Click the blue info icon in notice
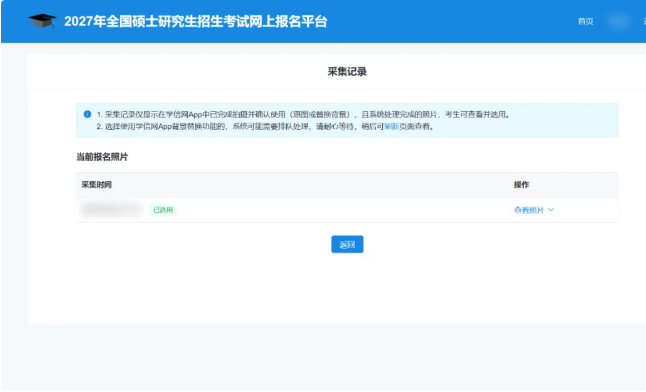 [87, 114]
